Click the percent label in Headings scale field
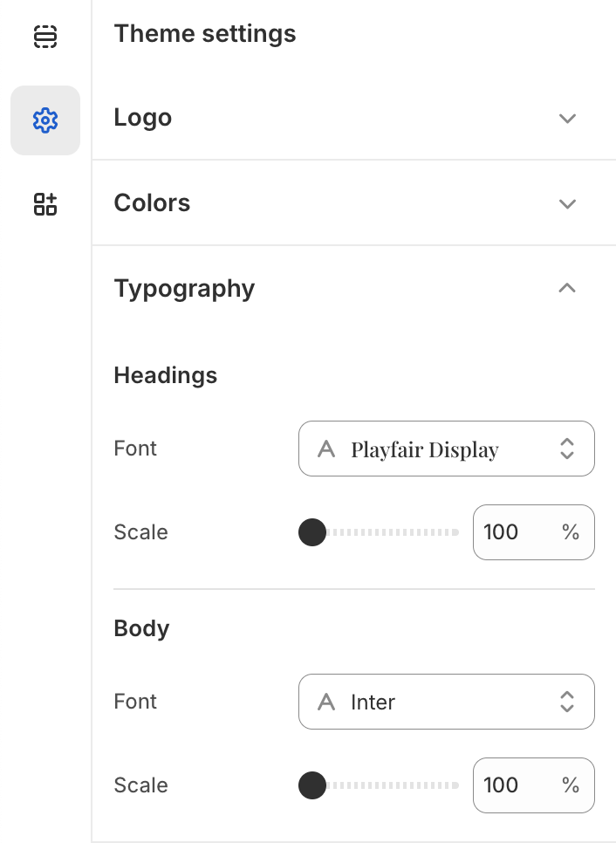The image size is (616, 843). point(571,532)
